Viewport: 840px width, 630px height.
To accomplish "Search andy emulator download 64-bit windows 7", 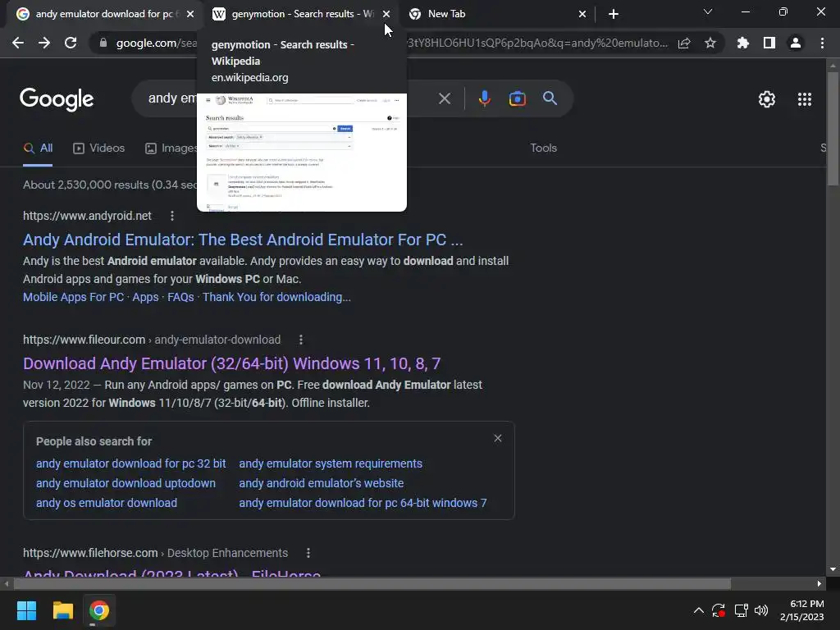I will pos(363,503).
